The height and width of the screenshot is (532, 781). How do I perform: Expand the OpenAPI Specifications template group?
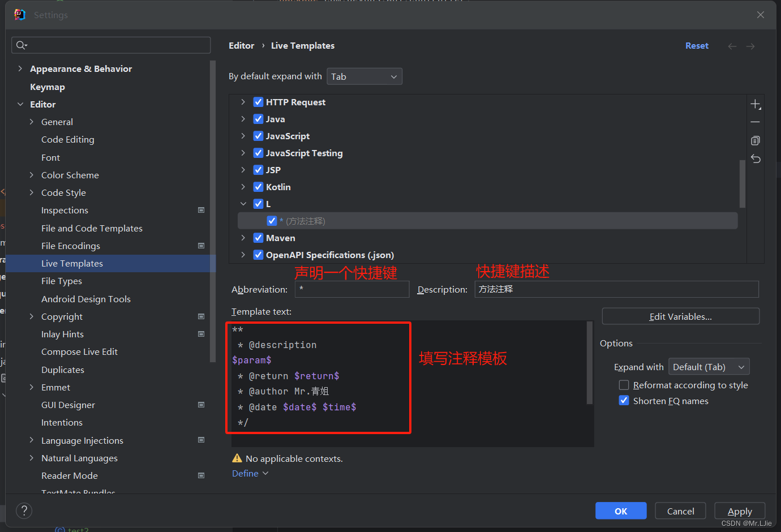[243, 255]
